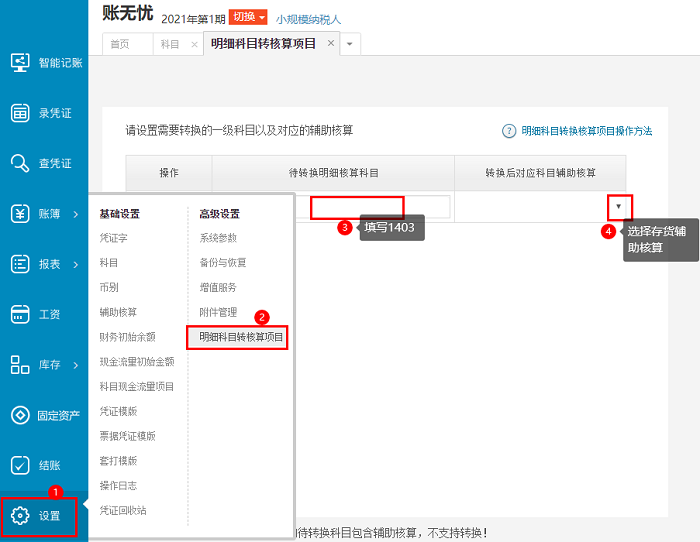Open the 设置 gear icon

click(x=20, y=516)
